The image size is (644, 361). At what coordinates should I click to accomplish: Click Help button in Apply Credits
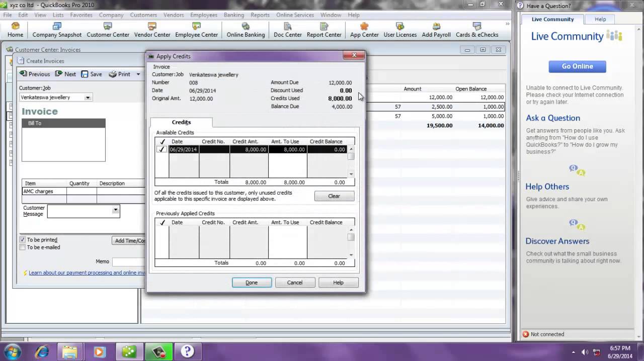click(338, 283)
